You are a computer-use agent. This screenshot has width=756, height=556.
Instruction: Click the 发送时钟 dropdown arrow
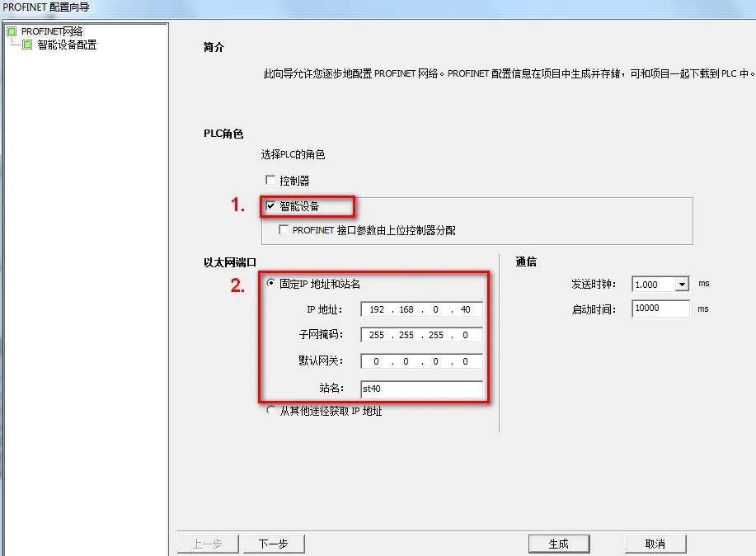(x=679, y=283)
